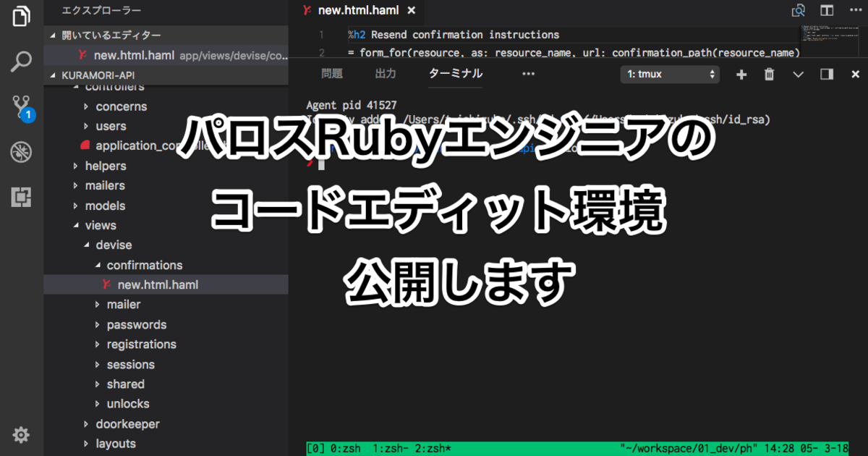Expand the registrations folder
The image size is (868, 456).
click(x=142, y=345)
